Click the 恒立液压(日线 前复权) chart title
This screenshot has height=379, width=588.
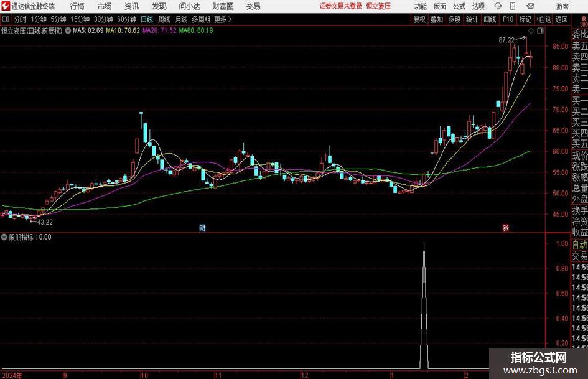tap(32, 30)
